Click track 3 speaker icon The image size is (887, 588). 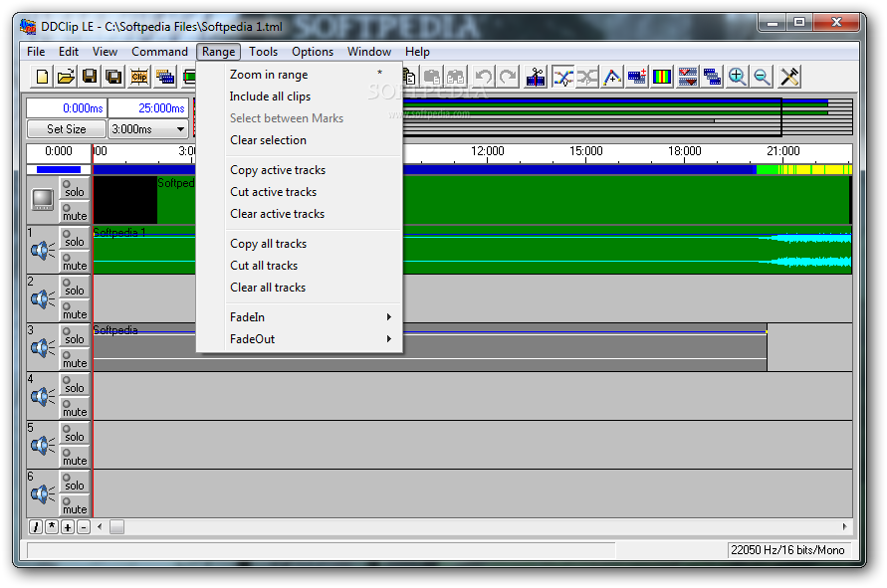pyautogui.click(x=43, y=347)
